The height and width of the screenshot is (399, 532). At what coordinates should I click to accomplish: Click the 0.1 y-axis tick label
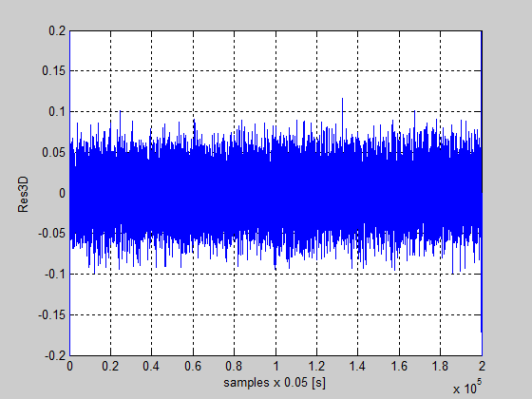(57, 112)
